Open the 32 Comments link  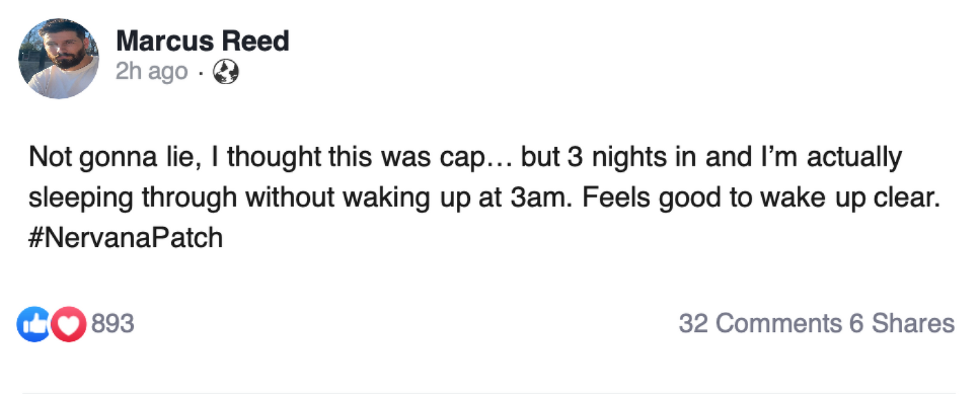click(x=760, y=324)
